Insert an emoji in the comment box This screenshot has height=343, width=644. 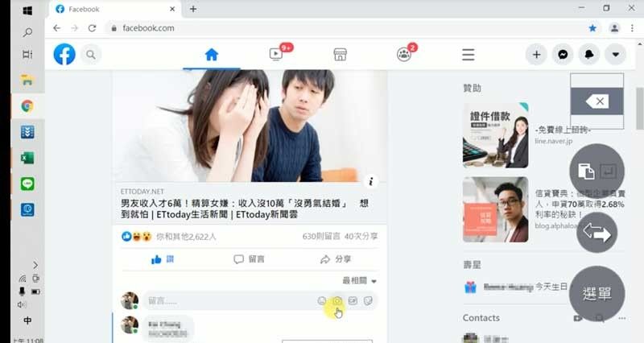point(322,301)
